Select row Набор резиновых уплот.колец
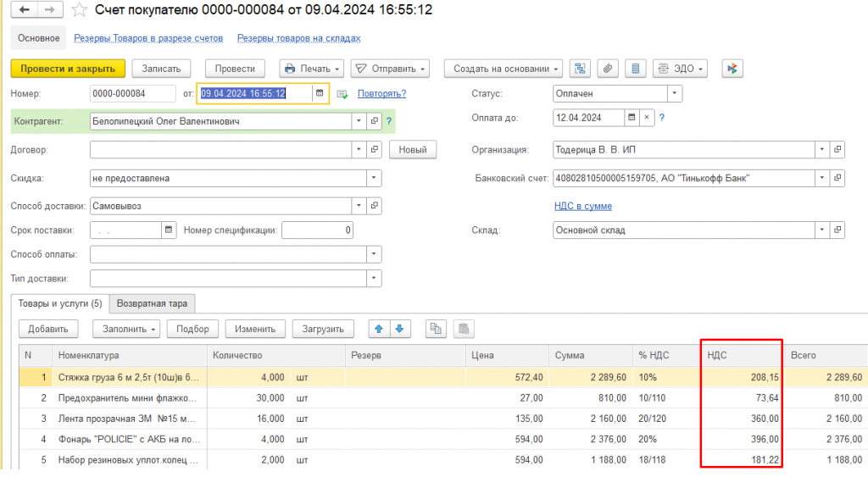This screenshot has width=868, height=488. [x=443, y=460]
